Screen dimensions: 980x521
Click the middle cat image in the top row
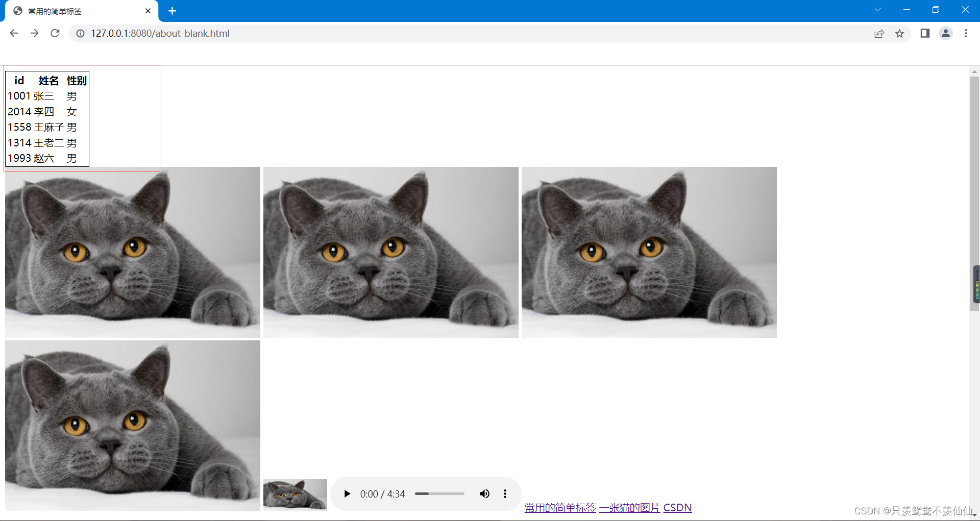click(x=391, y=252)
